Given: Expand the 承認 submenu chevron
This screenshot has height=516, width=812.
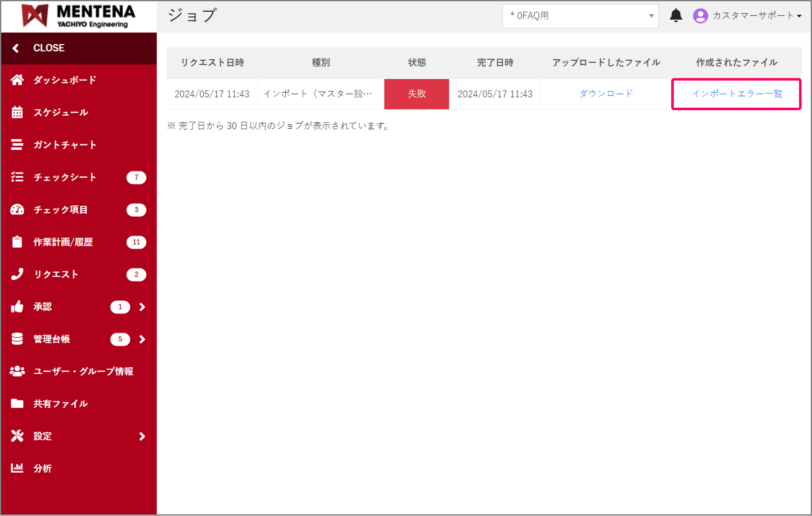Looking at the screenshot, I should click(x=142, y=307).
